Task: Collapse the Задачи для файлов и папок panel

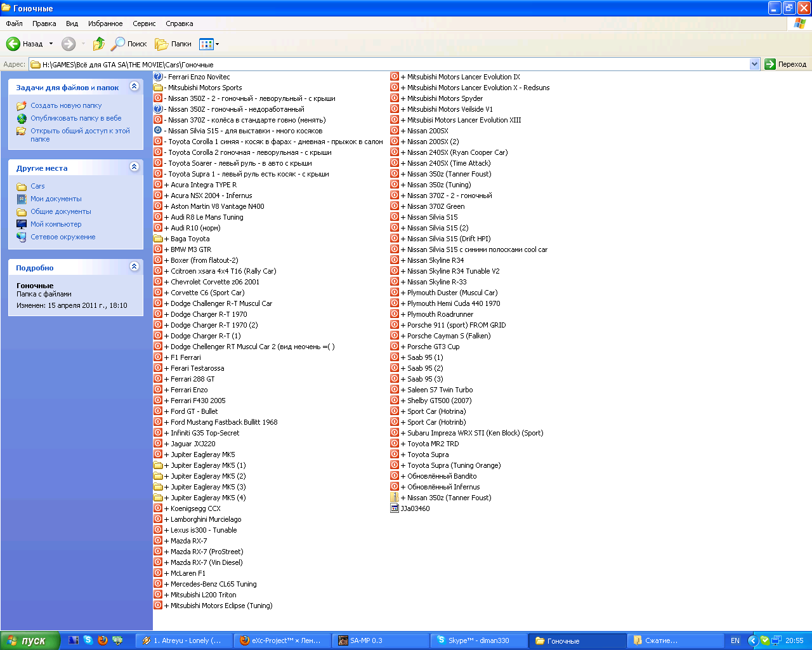Action: (134, 86)
